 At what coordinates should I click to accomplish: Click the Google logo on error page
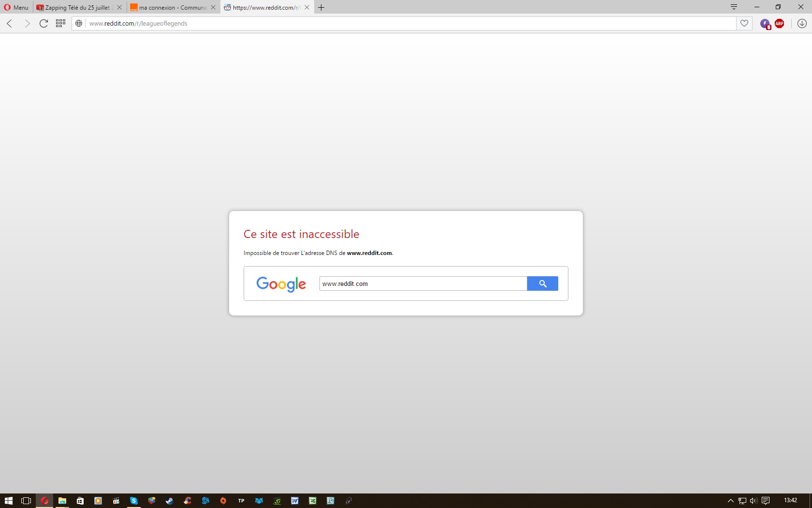(x=281, y=284)
